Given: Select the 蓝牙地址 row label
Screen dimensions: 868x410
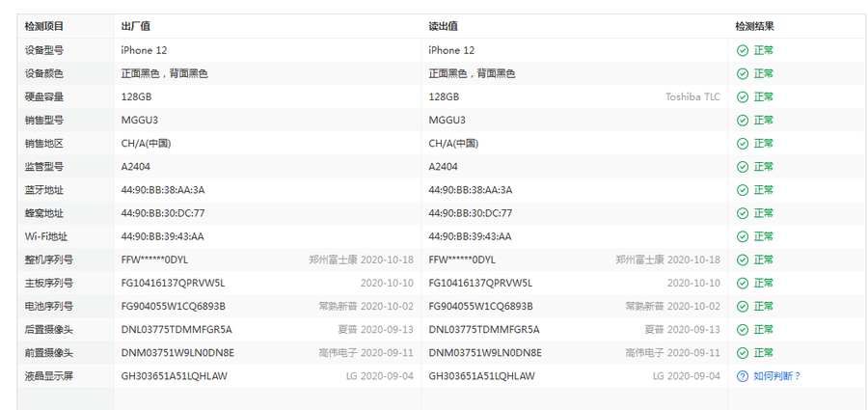Looking at the screenshot, I should (43, 190).
